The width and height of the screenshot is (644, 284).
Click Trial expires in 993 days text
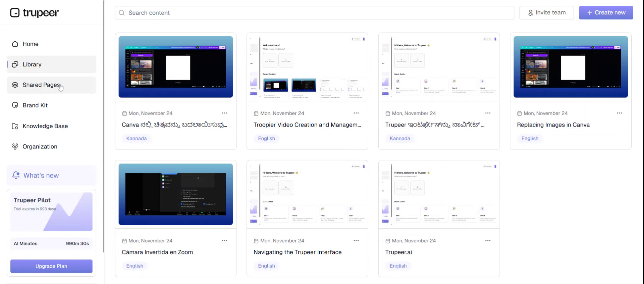point(35,209)
